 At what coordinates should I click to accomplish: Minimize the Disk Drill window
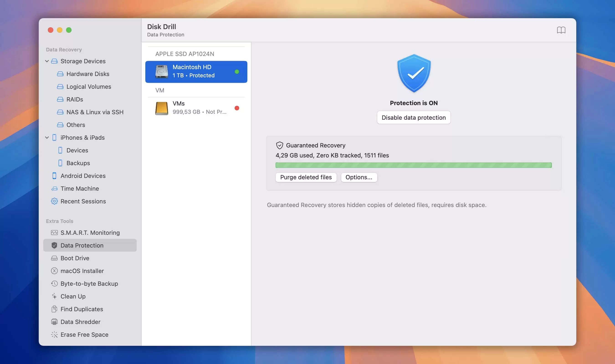(60, 30)
